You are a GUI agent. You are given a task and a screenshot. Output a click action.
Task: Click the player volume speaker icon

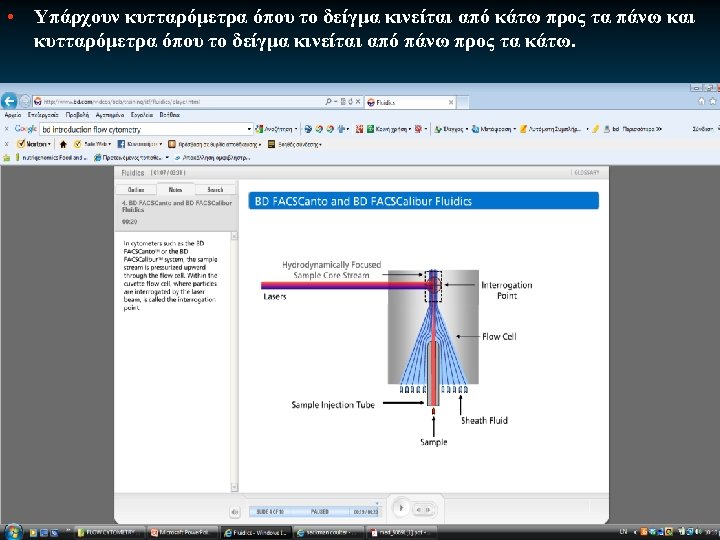tap(235, 512)
